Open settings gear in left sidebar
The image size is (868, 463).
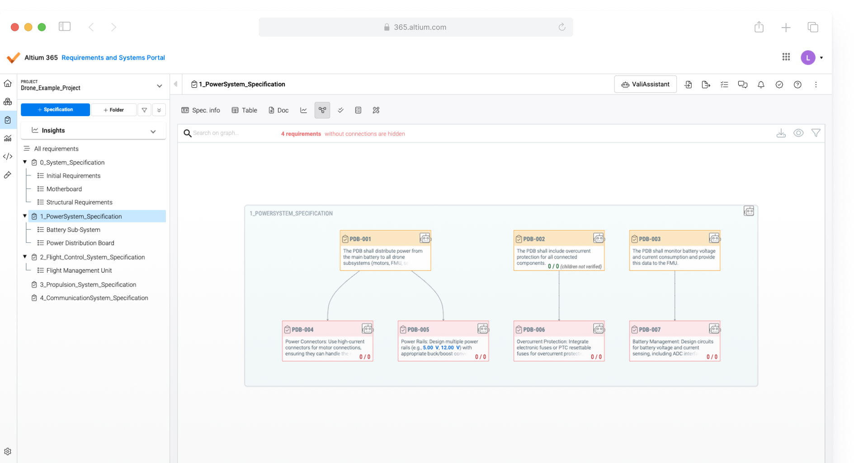[x=8, y=451]
